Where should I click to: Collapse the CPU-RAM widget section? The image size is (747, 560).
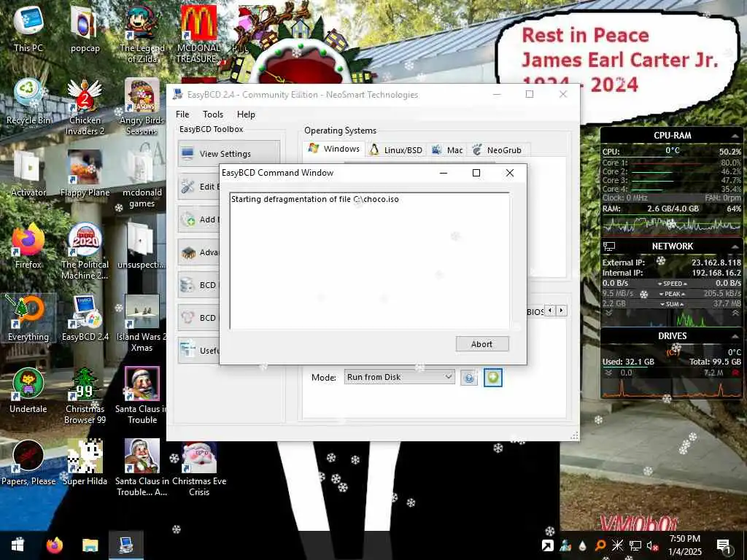735,136
